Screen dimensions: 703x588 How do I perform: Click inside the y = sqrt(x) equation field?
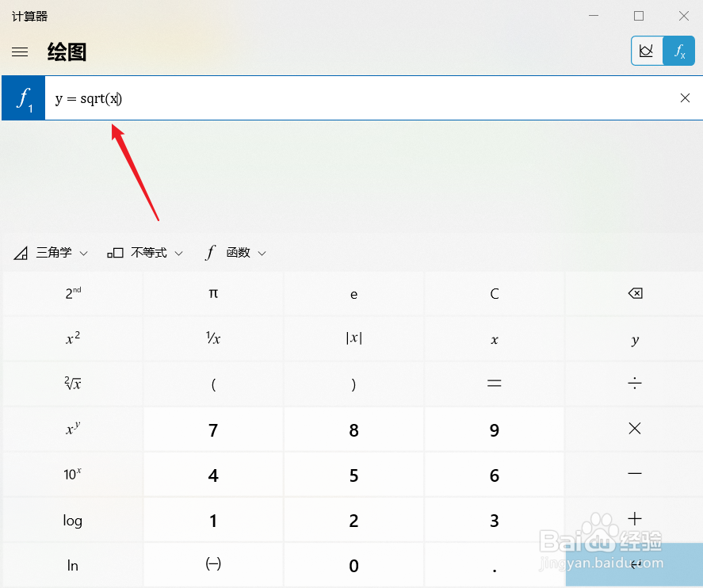tap(238, 97)
